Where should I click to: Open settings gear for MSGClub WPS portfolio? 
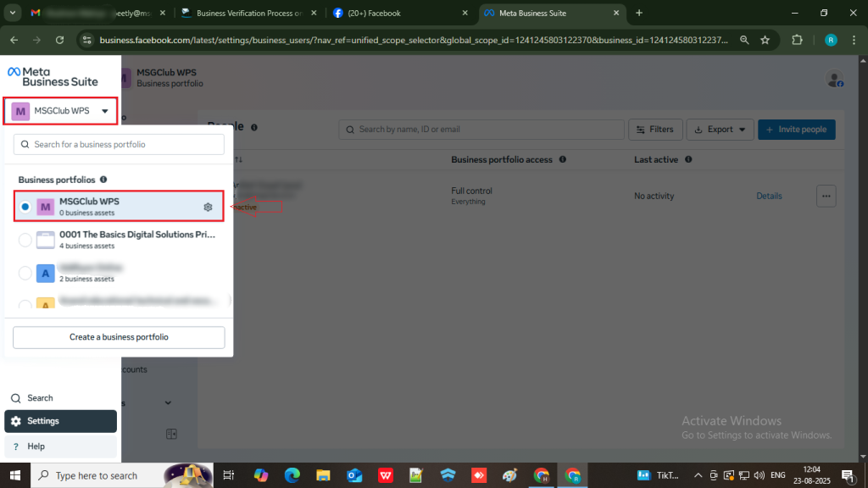[x=208, y=207]
